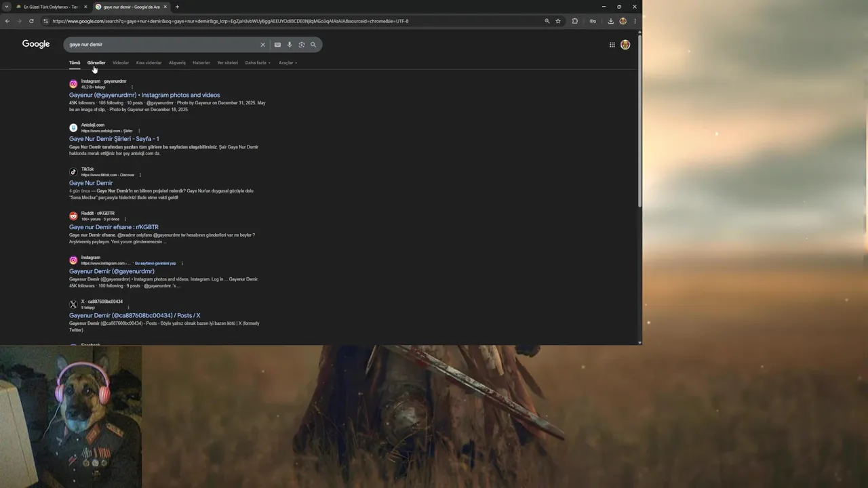This screenshot has width=868, height=488.
Task: Switch to Haberler results
Action: 201,63
